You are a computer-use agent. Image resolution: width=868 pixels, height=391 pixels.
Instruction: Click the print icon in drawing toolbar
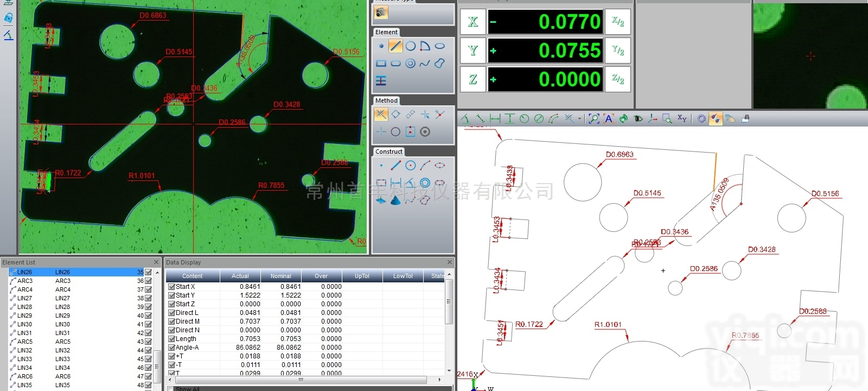745,118
